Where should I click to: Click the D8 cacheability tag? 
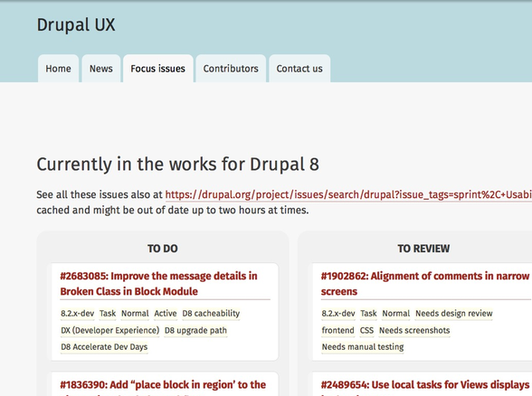211,313
